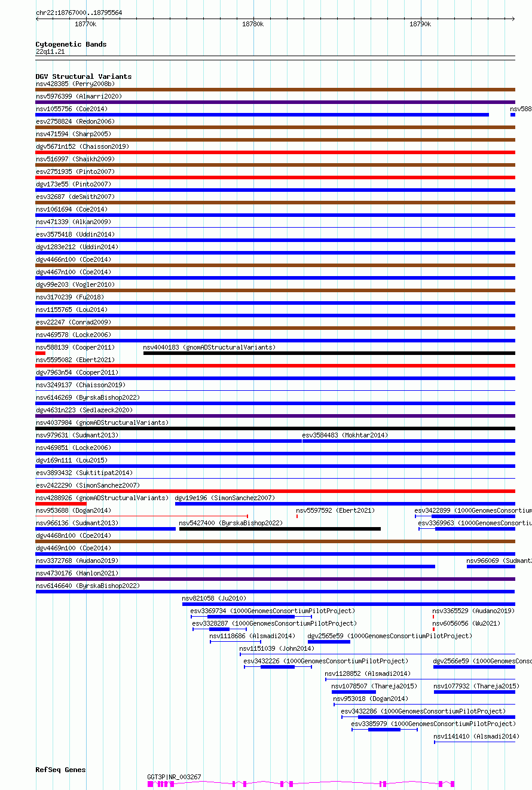This screenshot has width=532, height=790.
Task: Open nsv1155765 (Lou2014) variant
Action: (x=72, y=310)
